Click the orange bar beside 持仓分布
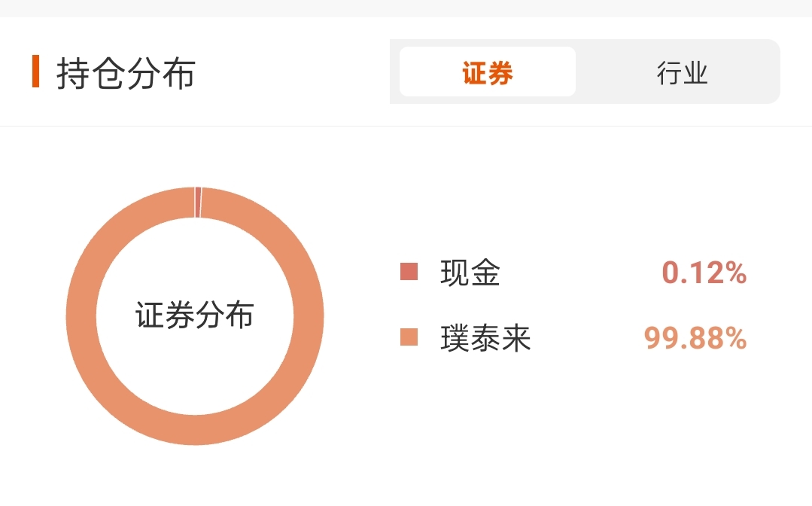The width and height of the screenshot is (812, 506). click(35, 72)
